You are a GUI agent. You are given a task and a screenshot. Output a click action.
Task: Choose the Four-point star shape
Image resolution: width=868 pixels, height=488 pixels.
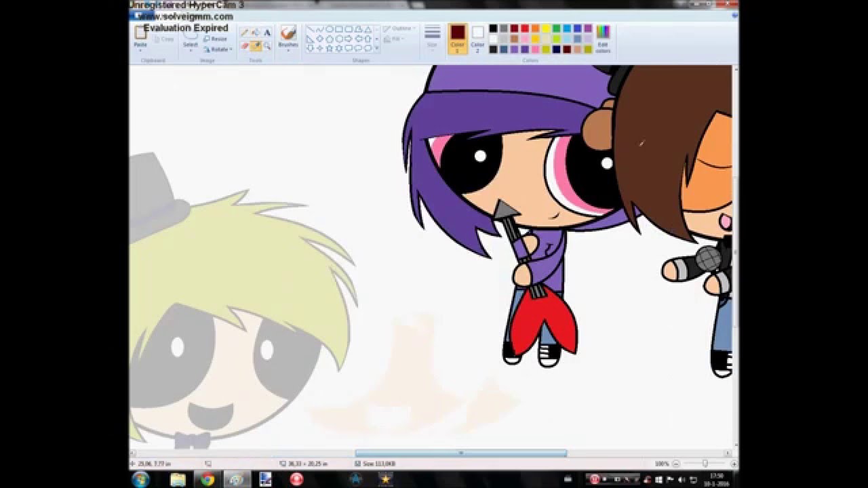point(320,48)
